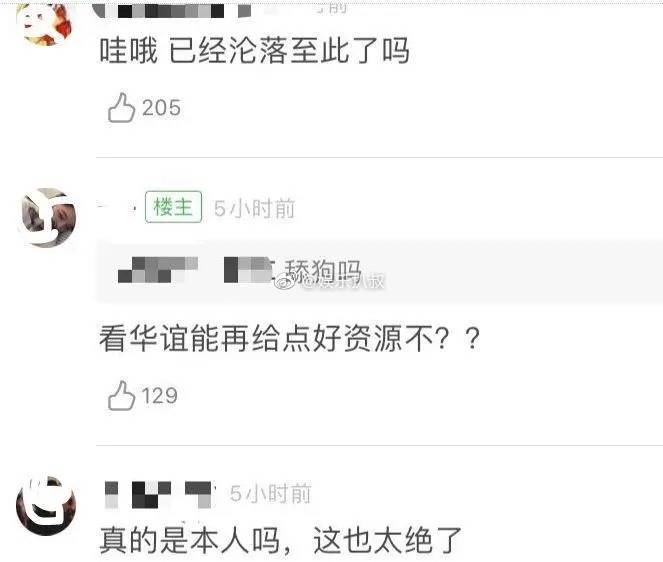The width and height of the screenshot is (663, 562).
Task: Click the 205 like count
Action: [162, 108]
